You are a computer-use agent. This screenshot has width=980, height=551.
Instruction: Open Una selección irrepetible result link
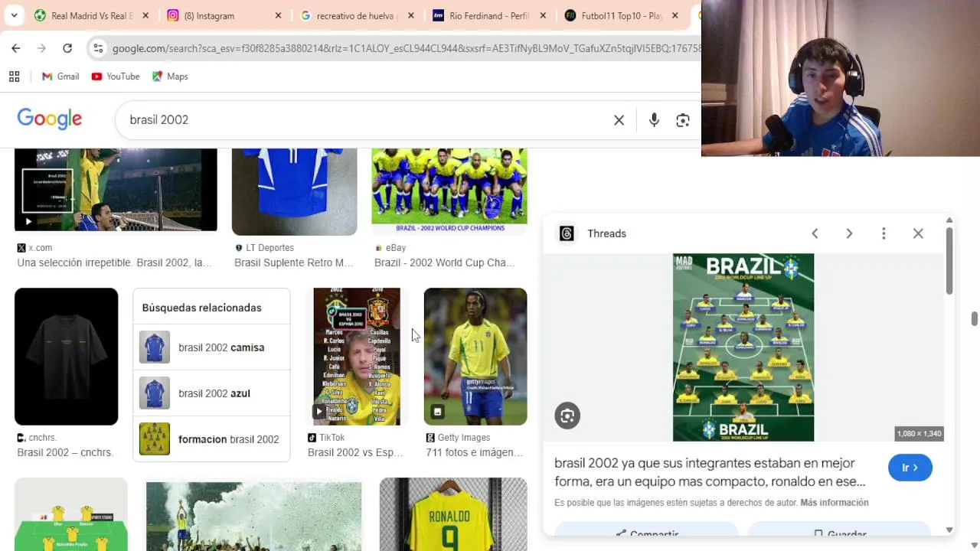[x=115, y=262]
